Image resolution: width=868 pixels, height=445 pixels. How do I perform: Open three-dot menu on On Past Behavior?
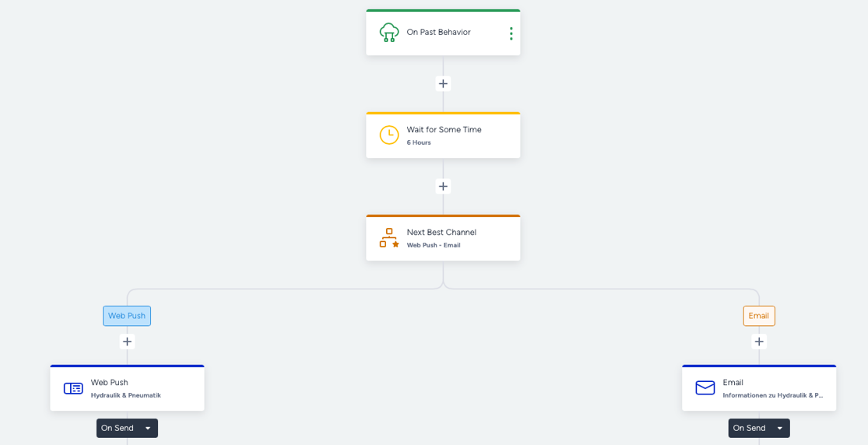[x=511, y=33]
